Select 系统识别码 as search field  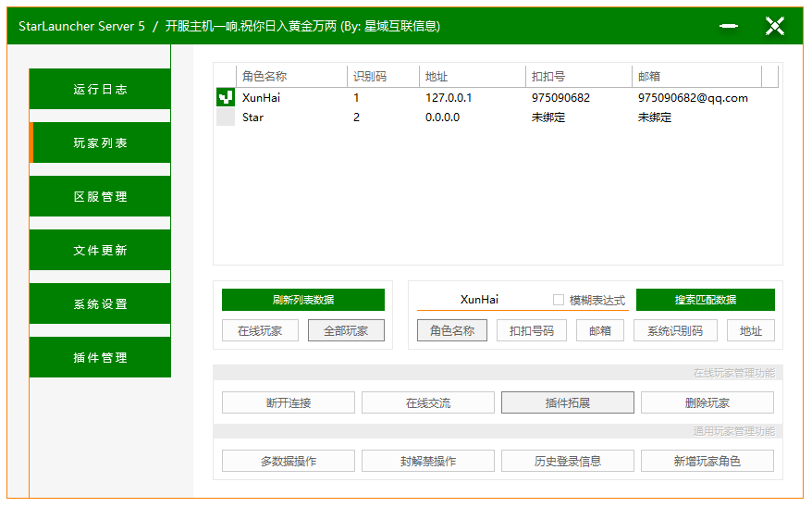(675, 330)
